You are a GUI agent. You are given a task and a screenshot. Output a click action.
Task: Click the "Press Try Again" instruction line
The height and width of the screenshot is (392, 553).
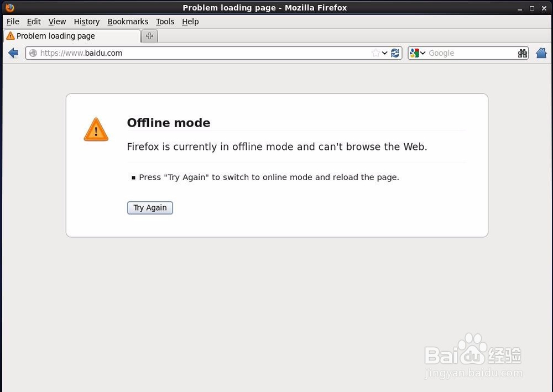coord(269,177)
